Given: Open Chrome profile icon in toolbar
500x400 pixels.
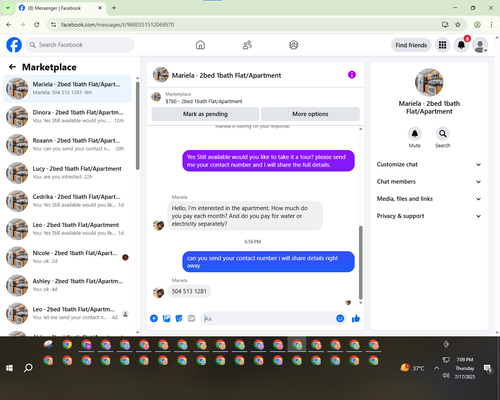Looking at the screenshot, I should [477, 25].
